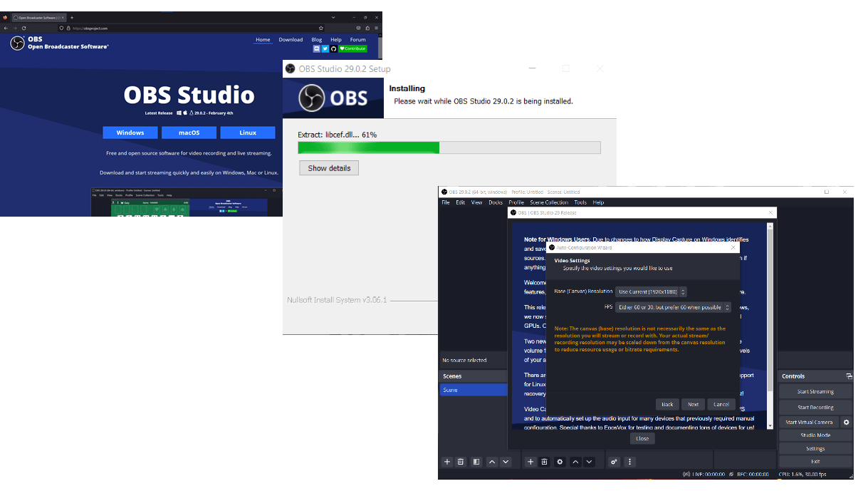Open the Scene Collection menu in OBS
The image size is (868, 496).
tap(549, 202)
